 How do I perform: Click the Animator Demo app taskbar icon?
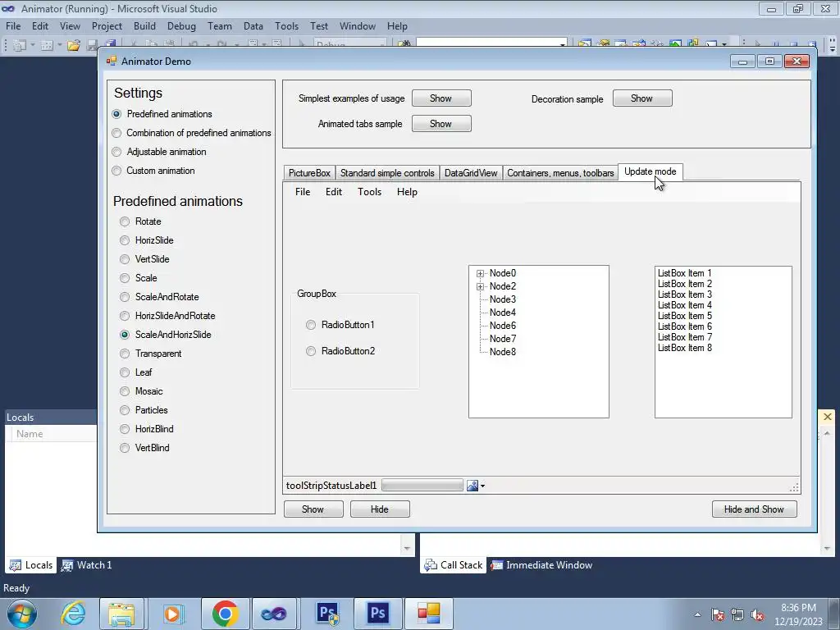pyautogui.click(x=428, y=614)
